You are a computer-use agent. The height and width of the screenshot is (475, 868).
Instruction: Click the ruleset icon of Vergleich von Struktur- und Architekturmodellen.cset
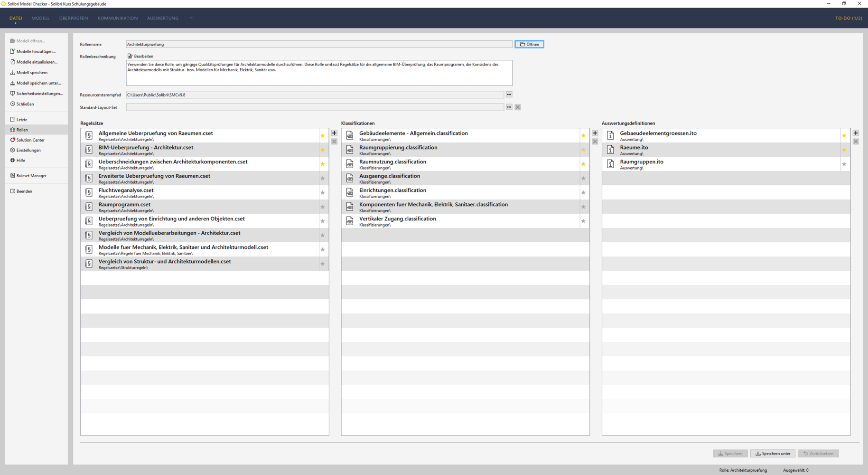[89, 264]
